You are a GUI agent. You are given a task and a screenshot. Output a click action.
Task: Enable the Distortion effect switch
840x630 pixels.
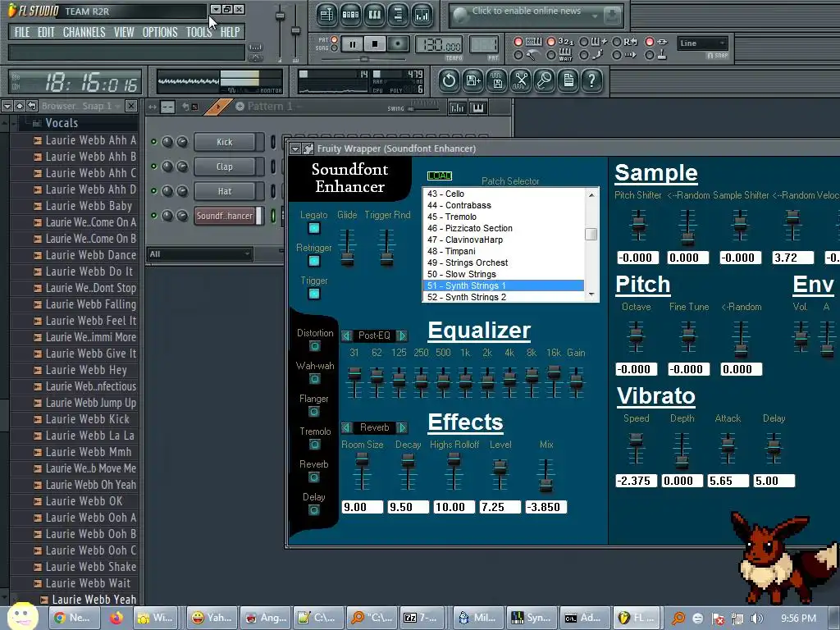[314, 346]
